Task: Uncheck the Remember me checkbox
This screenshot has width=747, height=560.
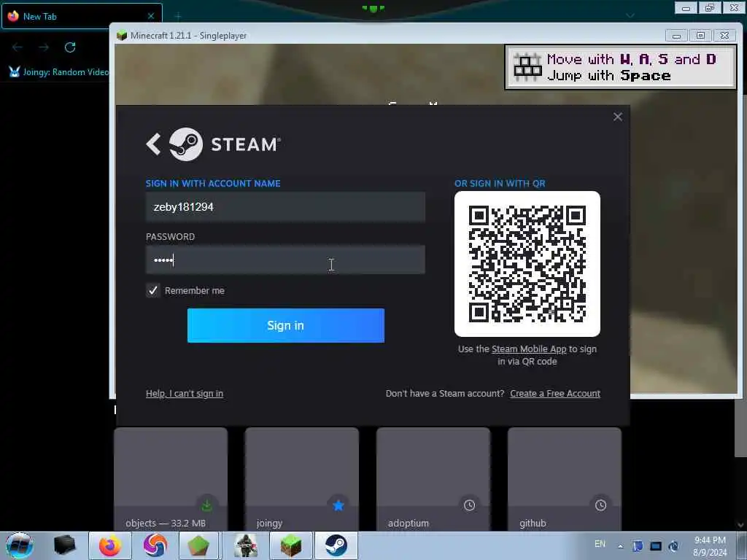Action: tap(153, 290)
